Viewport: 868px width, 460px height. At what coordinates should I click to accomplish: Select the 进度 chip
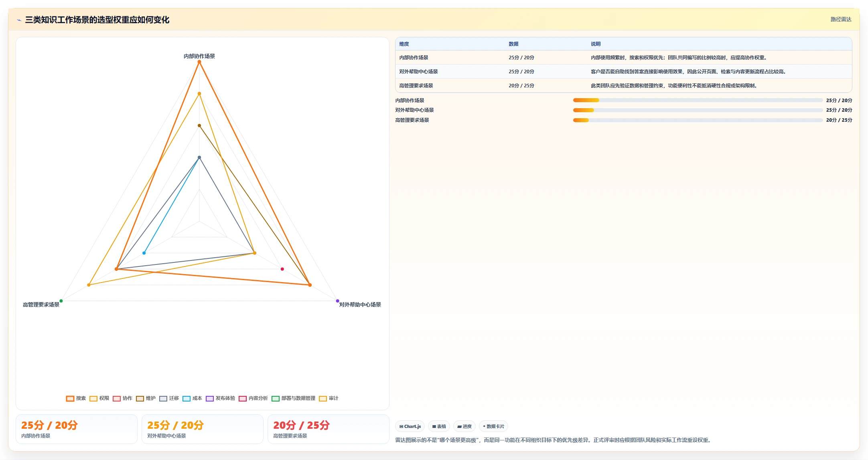464,426
